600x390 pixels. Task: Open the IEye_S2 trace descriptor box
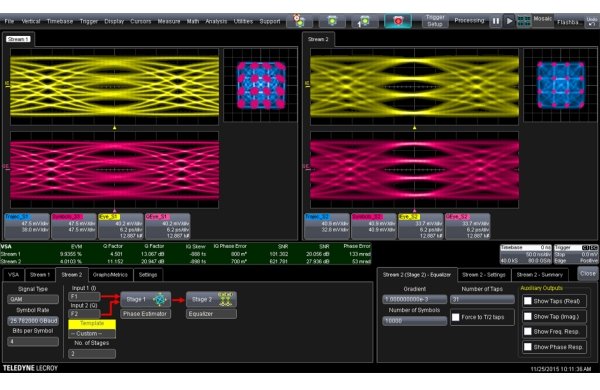(x=421, y=226)
